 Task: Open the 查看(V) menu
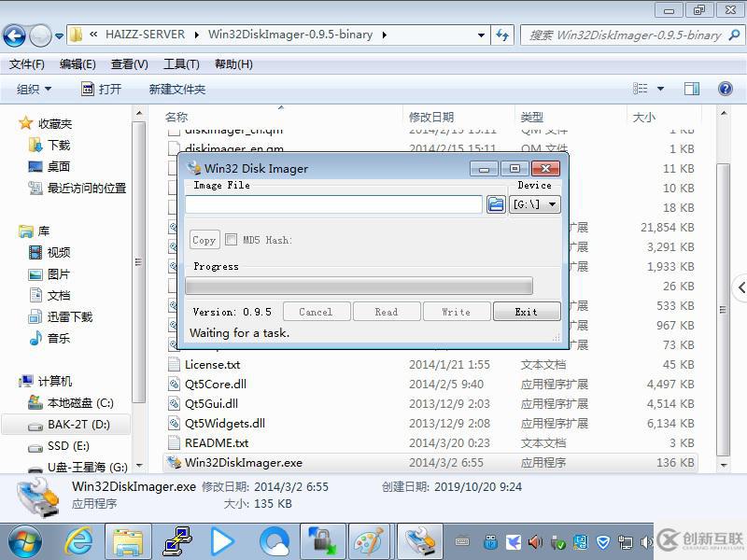129,63
